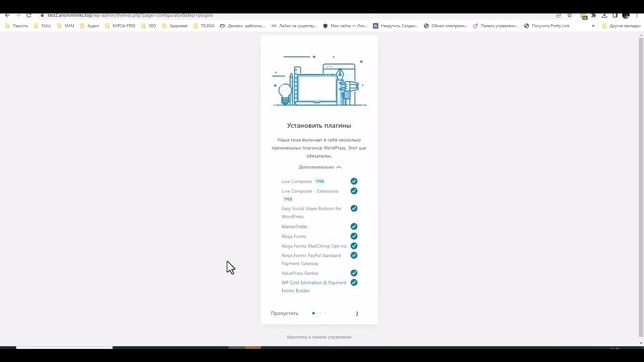This screenshot has width=644, height=362.
Task: Uncheck the Live Composer plugin checkbox
Action: (354, 181)
